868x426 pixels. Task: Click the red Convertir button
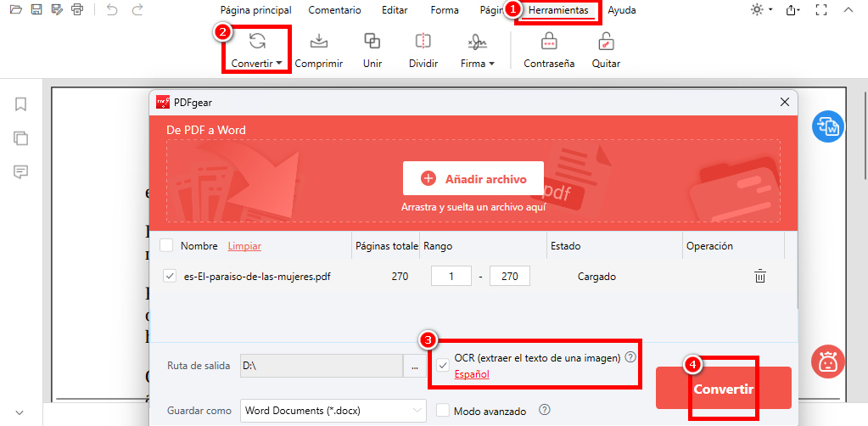pos(724,389)
